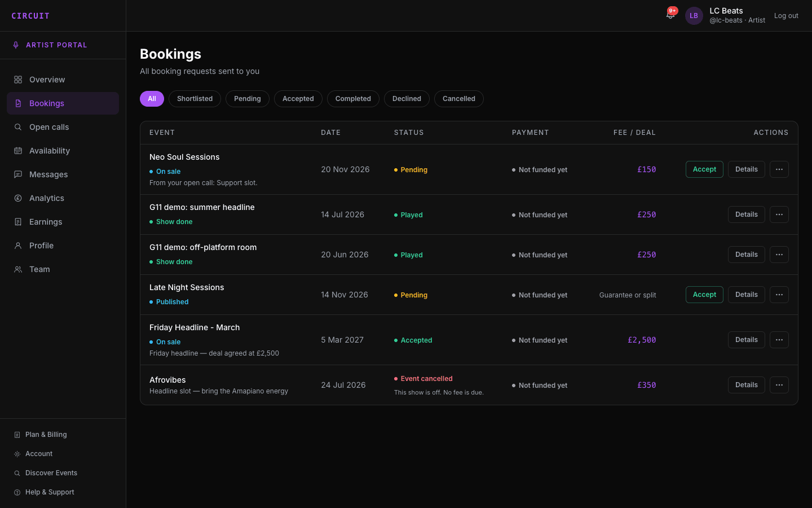Click the £2,500 fee value

coord(642,340)
